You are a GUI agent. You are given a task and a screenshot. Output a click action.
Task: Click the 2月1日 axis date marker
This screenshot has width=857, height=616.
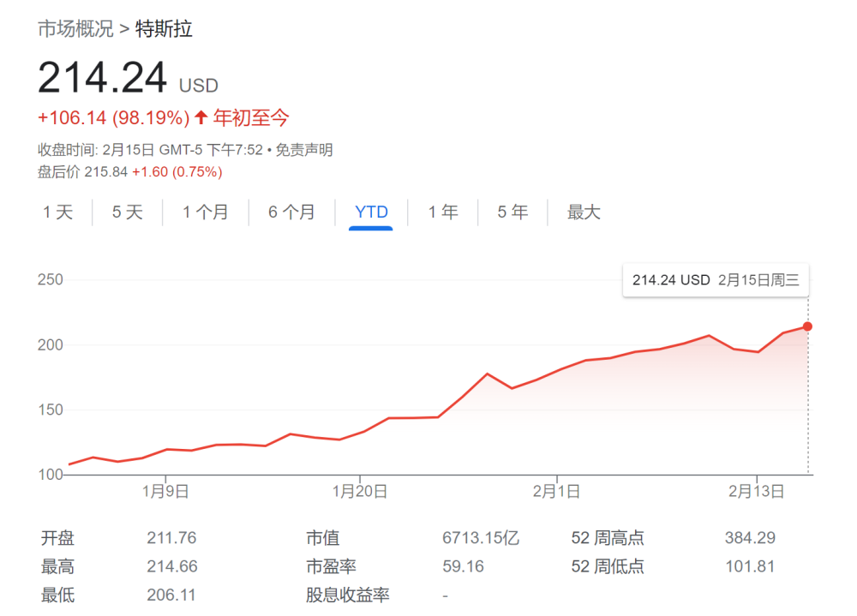click(556, 492)
